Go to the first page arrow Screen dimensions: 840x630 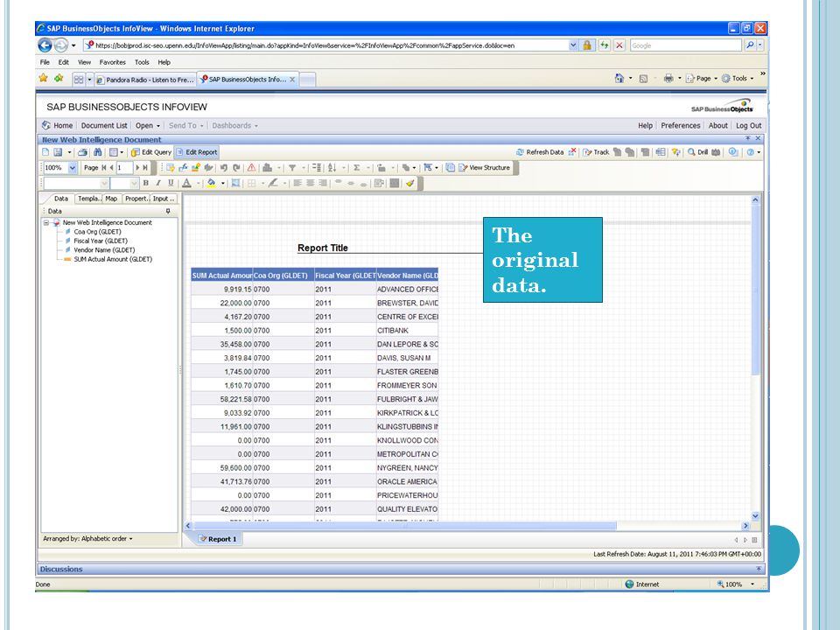pyautogui.click(x=104, y=168)
